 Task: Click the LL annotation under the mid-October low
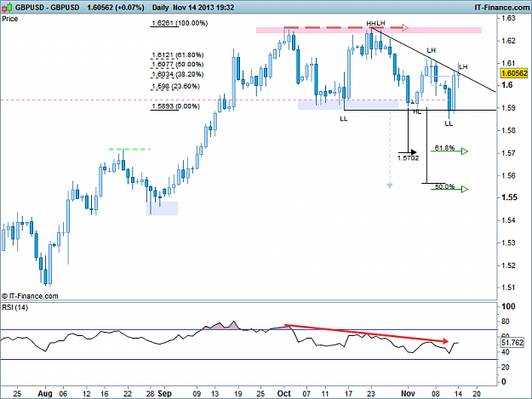tap(343, 119)
